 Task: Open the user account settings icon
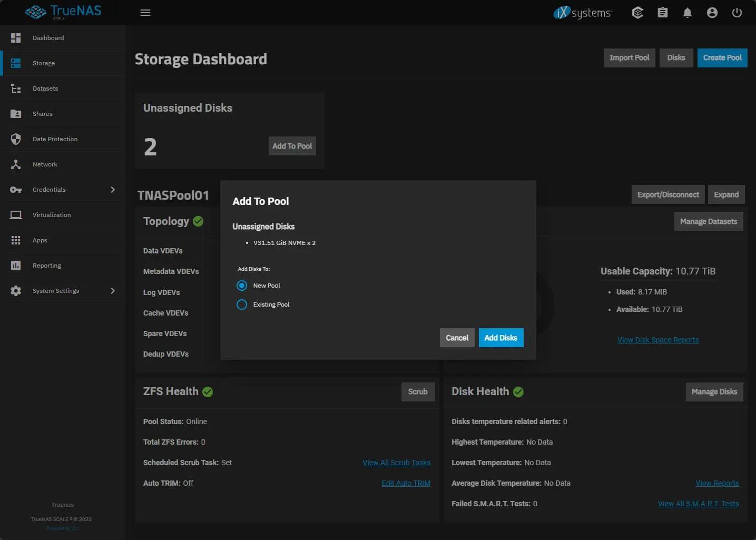point(712,13)
